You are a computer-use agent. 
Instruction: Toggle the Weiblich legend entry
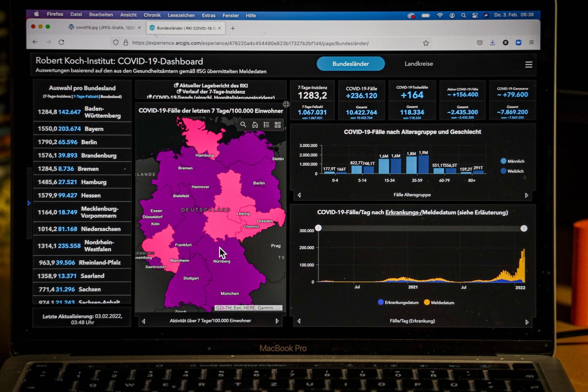[512, 171]
